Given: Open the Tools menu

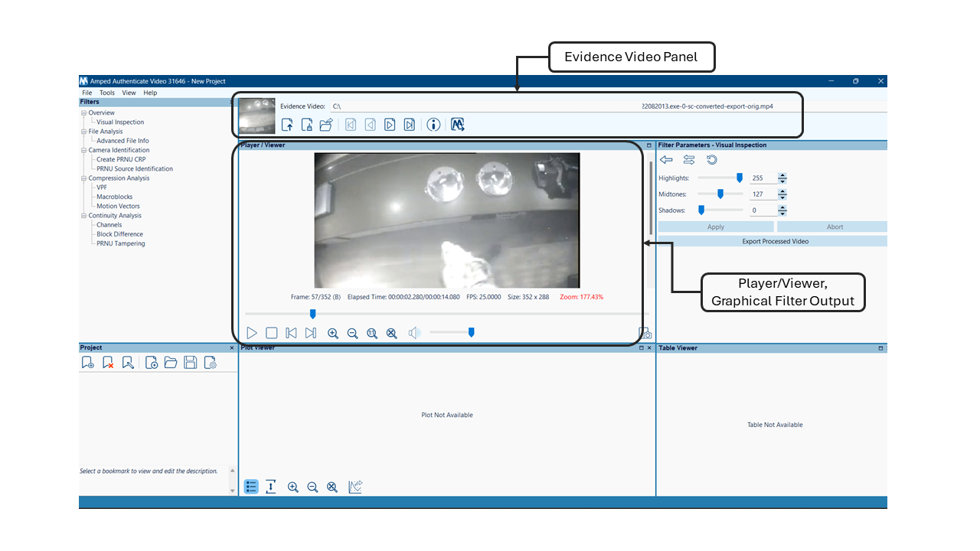Looking at the screenshot, I should 106,92.
